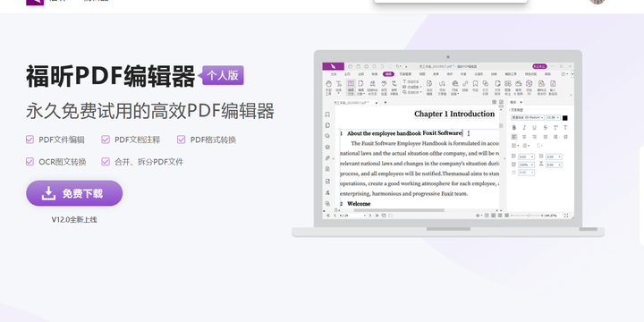
Task: Open the Bookmarks panel icon in the preview sidebar
Action: click(327, 114)
